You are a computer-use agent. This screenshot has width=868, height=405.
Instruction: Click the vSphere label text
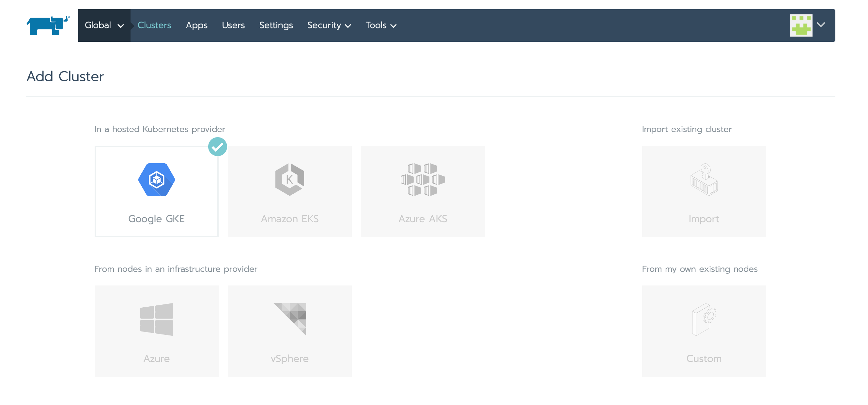(x=289, y=359)
